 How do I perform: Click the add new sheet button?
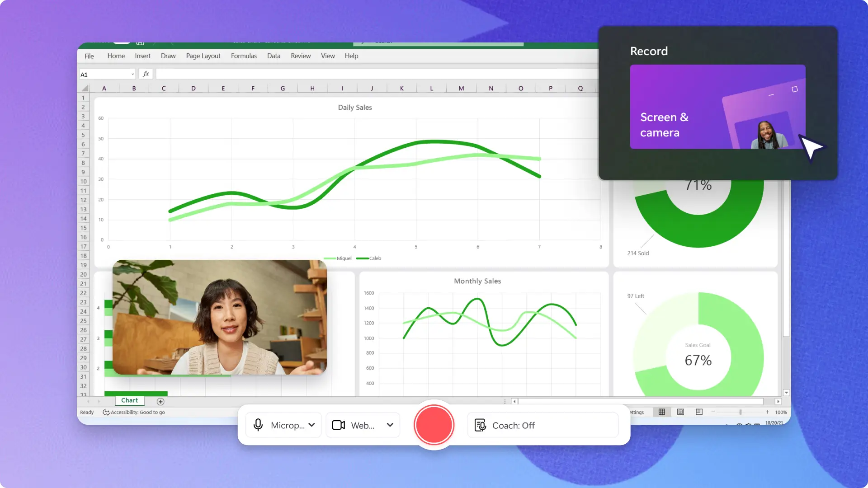click(x=160, y=400)
